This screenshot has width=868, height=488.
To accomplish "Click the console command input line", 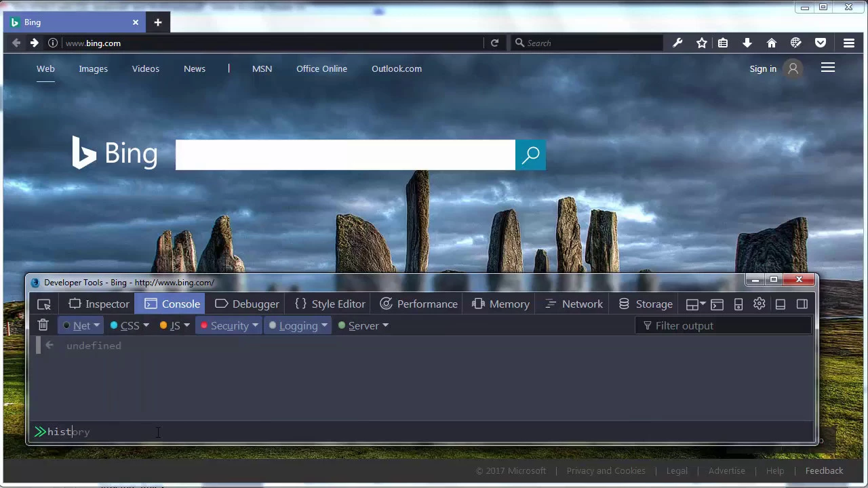I will (x=422, y=432).
